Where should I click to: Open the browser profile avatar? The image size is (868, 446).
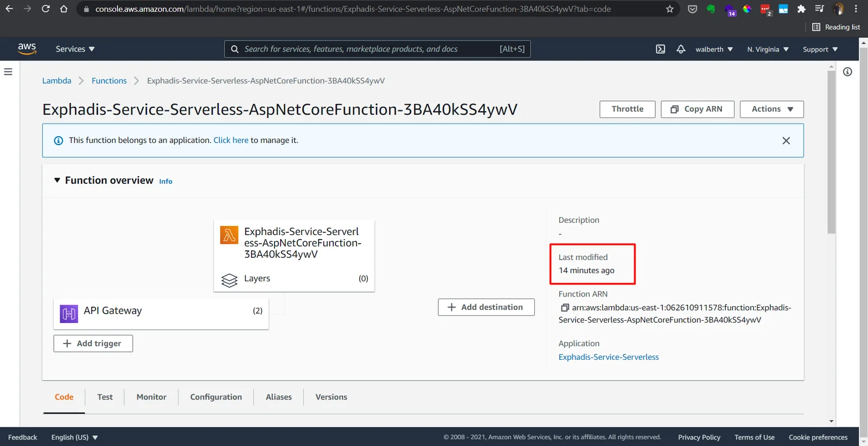coord(838,9)
